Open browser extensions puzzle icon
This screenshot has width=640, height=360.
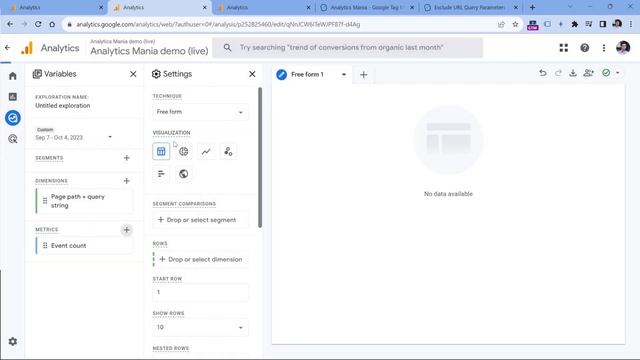(x=575, y=24)
